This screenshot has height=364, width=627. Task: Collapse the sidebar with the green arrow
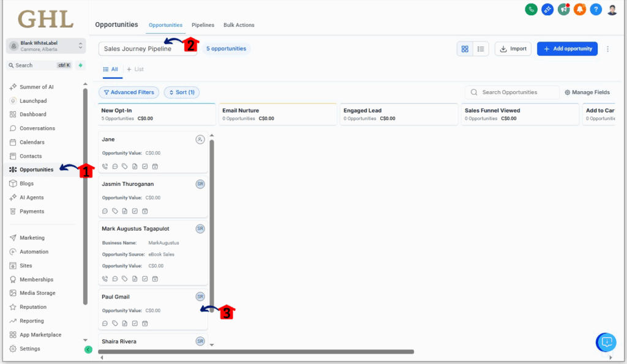tap(88, 349)
